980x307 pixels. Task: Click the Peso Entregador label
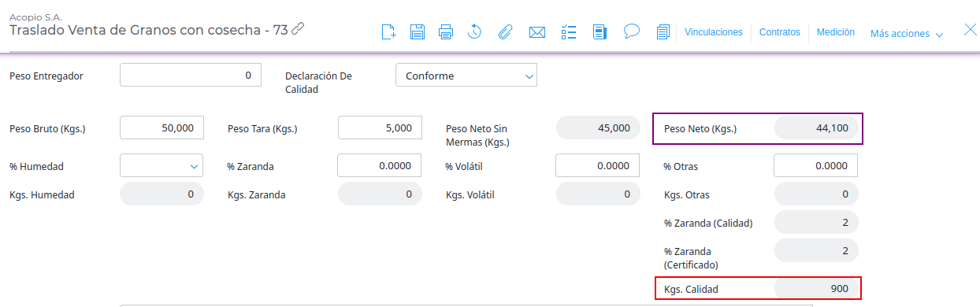tap(46, 76)
